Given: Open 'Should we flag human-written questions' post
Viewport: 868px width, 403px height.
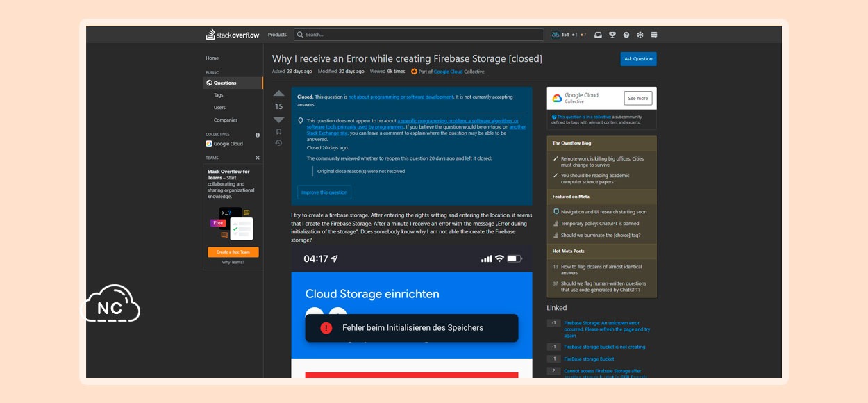Looking at the screenshot, I should [x=603, y=286].
